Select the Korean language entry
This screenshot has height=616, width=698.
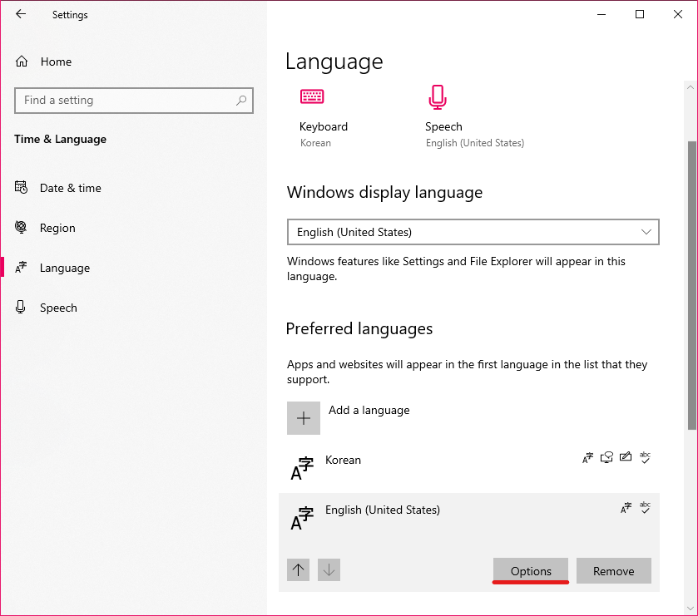coord(469,468)
